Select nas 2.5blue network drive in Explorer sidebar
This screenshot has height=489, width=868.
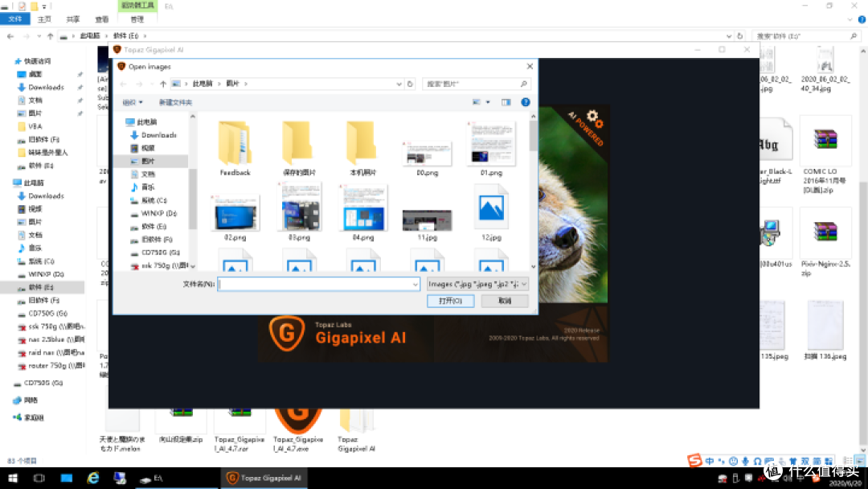point(51,339)
